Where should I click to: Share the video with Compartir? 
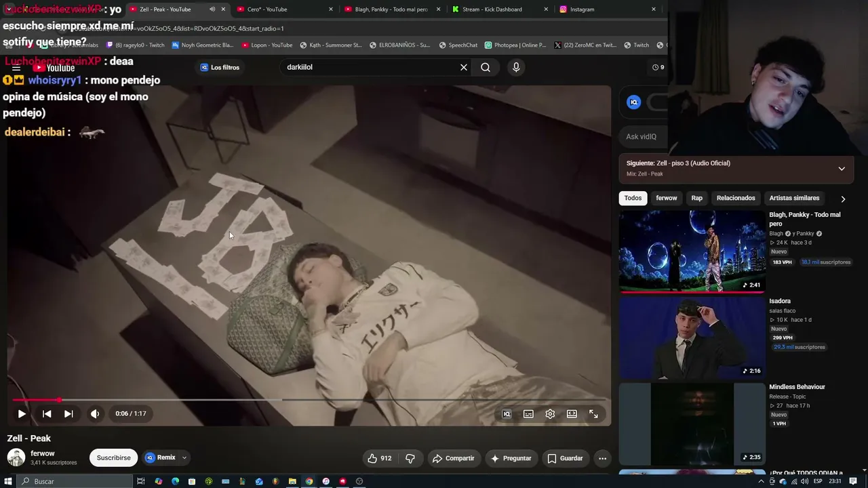[x=454, y=458]
